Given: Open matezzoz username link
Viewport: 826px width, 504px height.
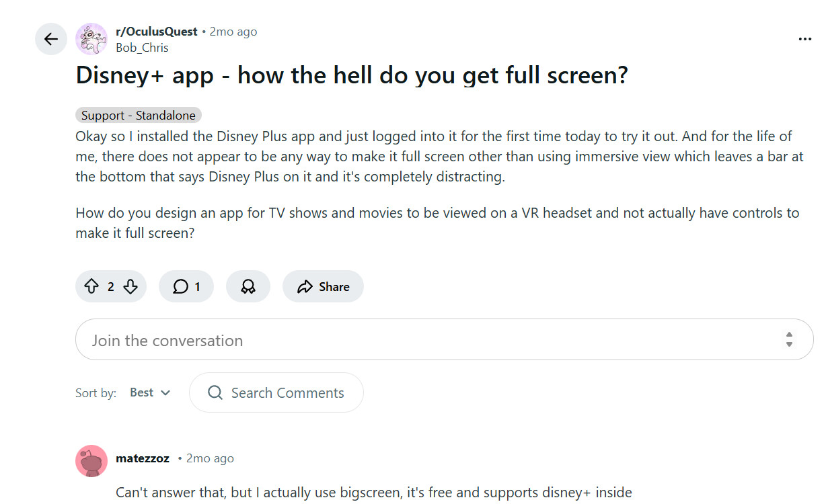Looking at the screenshot, I should [143, 458].
